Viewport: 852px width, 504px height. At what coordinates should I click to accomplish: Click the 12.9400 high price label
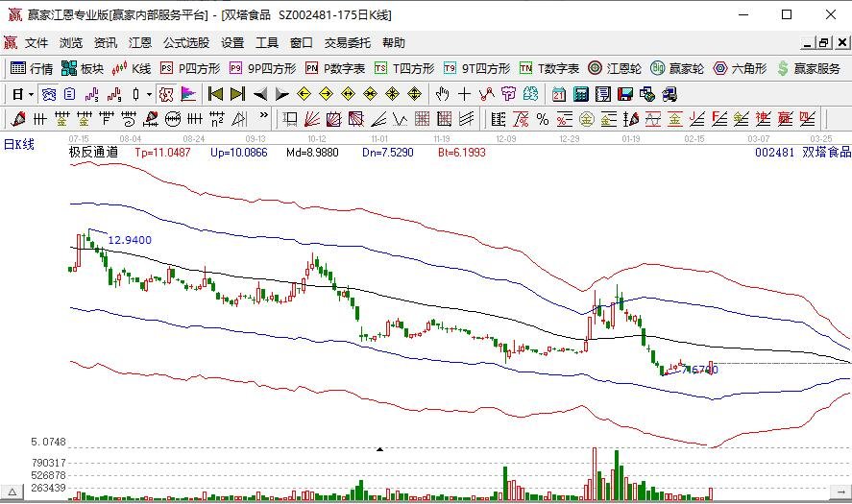click(130, 240)
